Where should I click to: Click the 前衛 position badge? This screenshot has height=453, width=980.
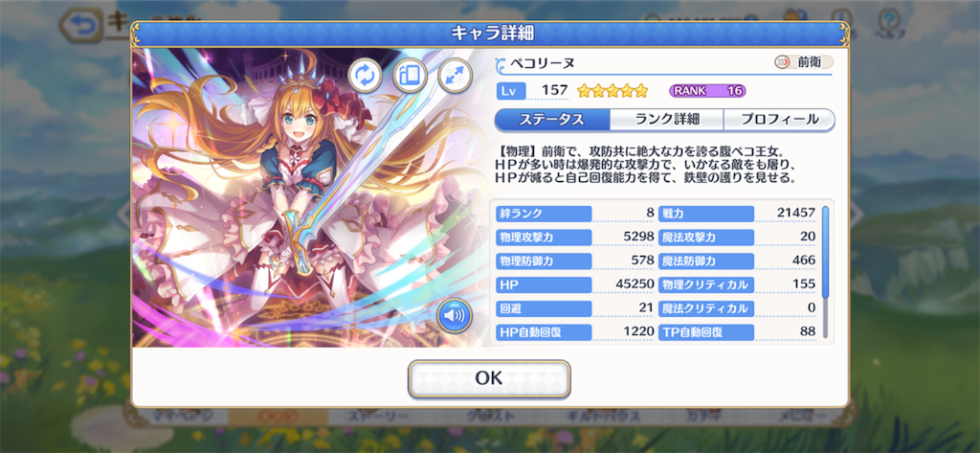pyautogui.click(x=803, y=62)
